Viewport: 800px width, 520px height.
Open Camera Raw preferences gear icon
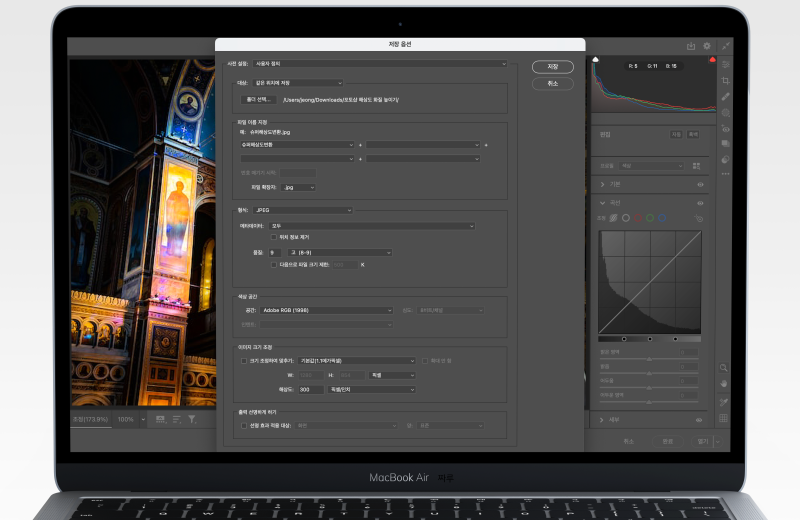pos(707,46)
